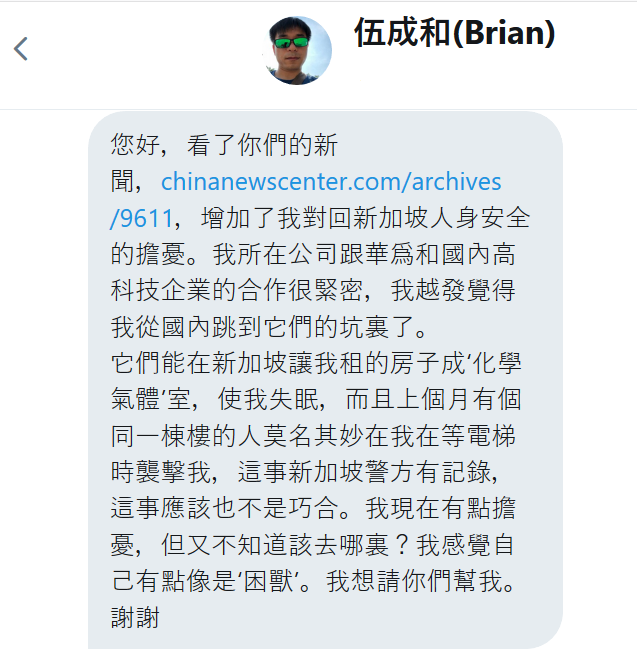Click the (Brian) part of the title
Screen dimensions: 637x649
pyautogui.click(x=504, y=33)
